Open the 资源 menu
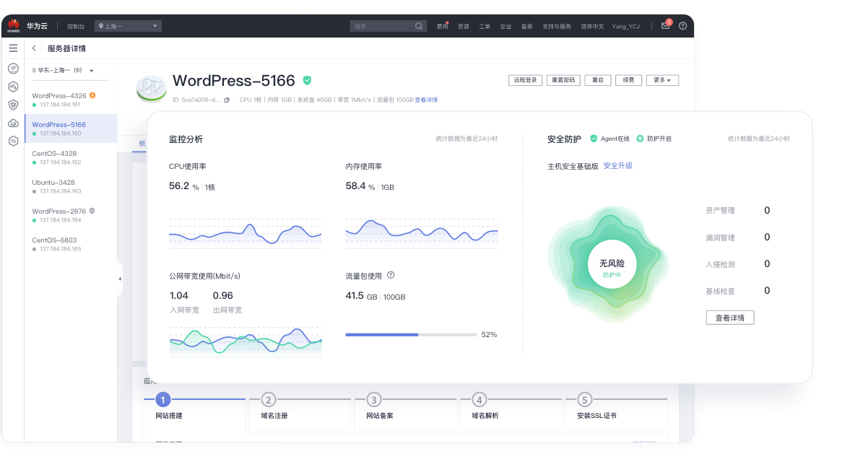 coord(464,26)
